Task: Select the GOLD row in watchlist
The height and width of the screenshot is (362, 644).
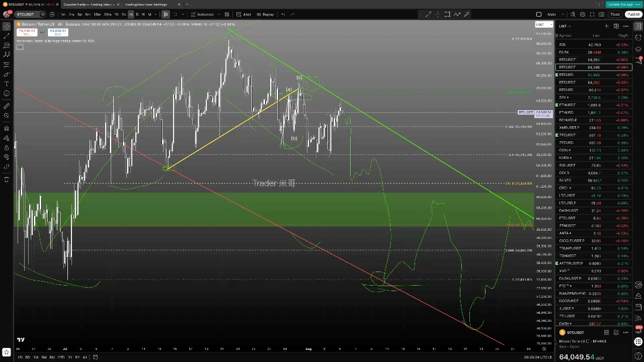Action: click(594, 173)
